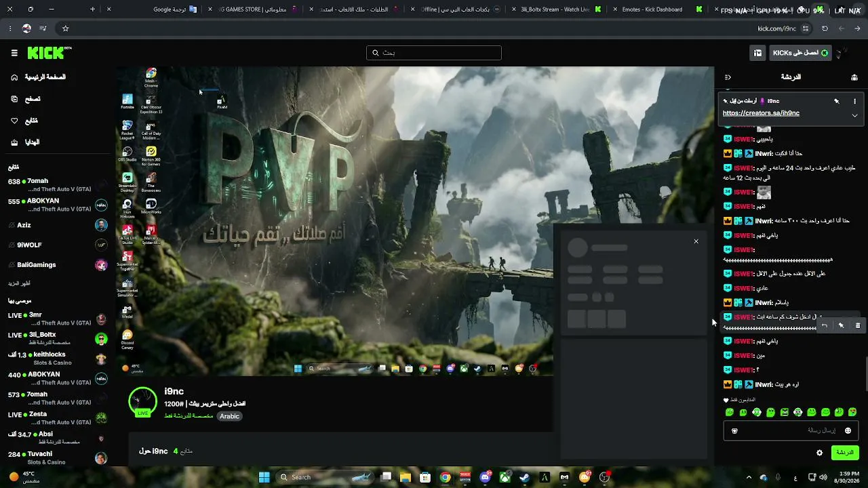The image size is (868, 488).
Task: Open Windows Start menu
Action: pyautogui.click(x=264, y=477)
